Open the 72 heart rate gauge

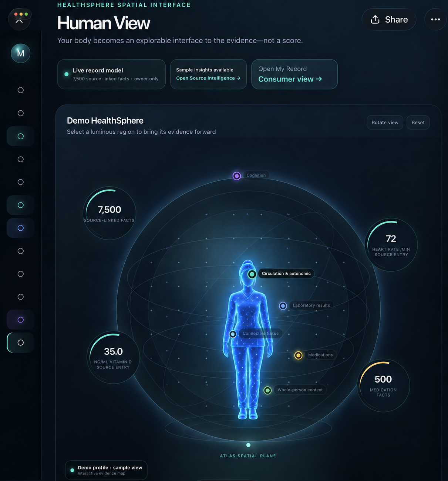391,245
